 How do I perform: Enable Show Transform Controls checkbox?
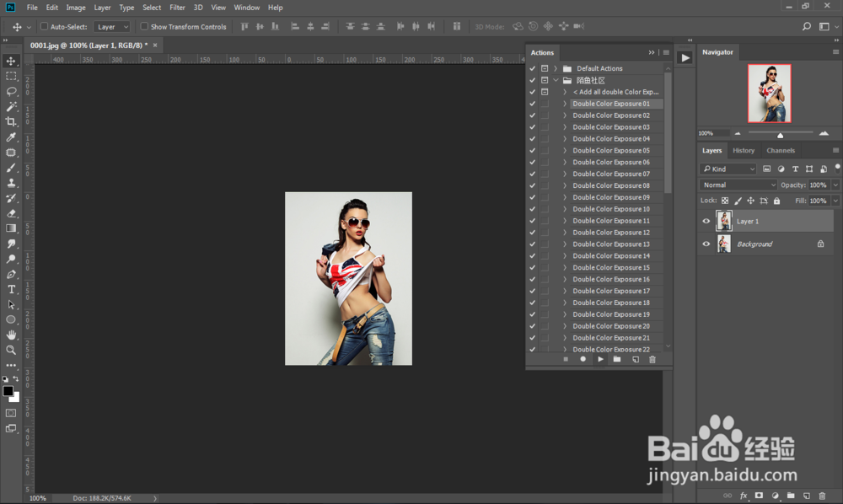pos(144,26)
